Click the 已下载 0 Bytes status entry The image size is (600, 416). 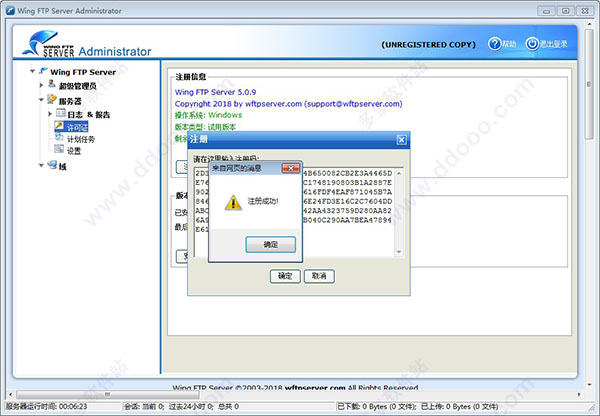[377, 406]
